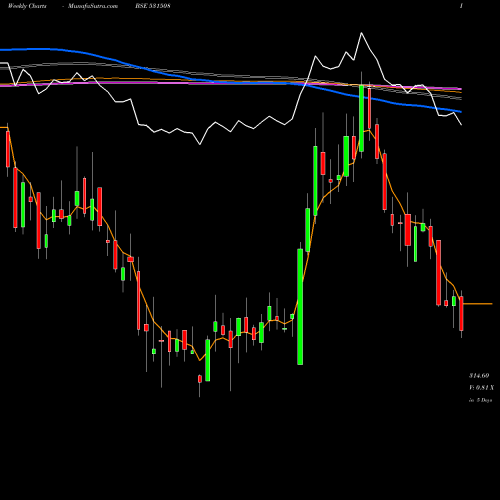Click the "BSE 531598" stock code text
The image size is (500, 500).
(x=153, y=6)
